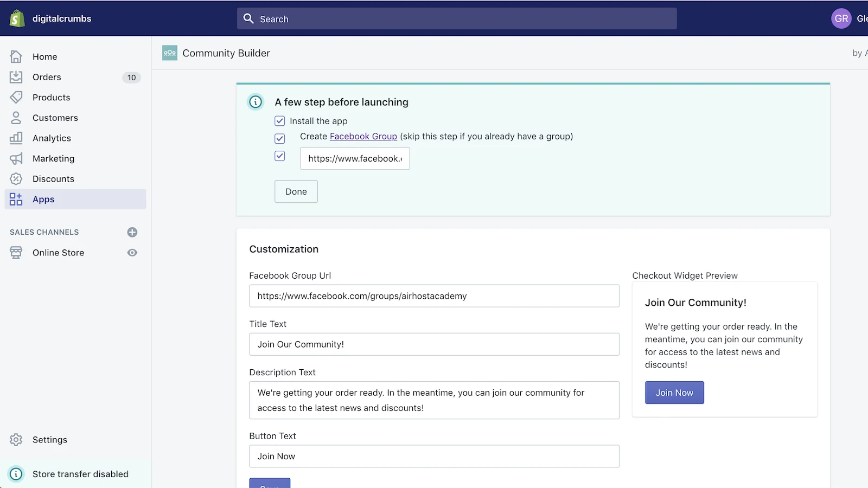Open the Marketing section
Screen dimensions: 868x488
tap(75, 158)
